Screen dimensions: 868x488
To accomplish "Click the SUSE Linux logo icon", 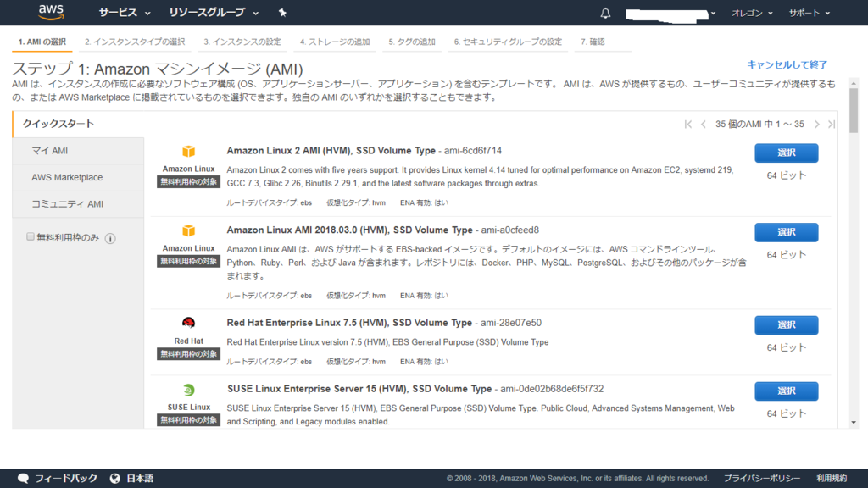I will coord(189,390).
